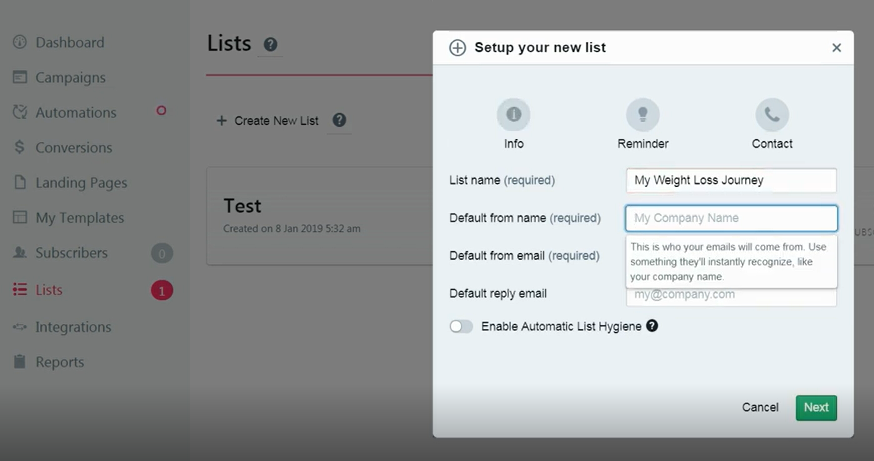The width and height of the screenshot is (874, 461).
Task: Click the Reminder lightbulb step icon
Action: click(643, 114)
